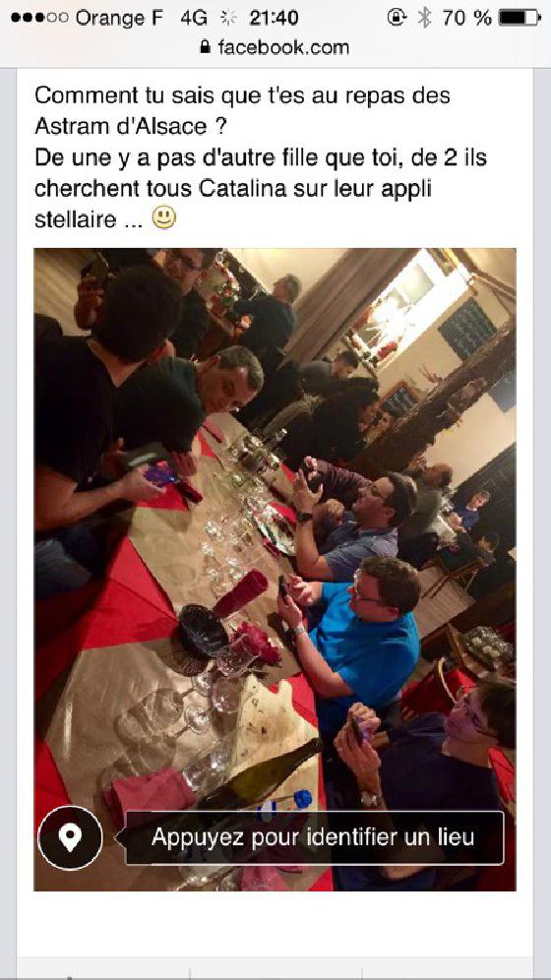Tap the smiley emoji in the post
551x980 pixels.
pos(163,217)
